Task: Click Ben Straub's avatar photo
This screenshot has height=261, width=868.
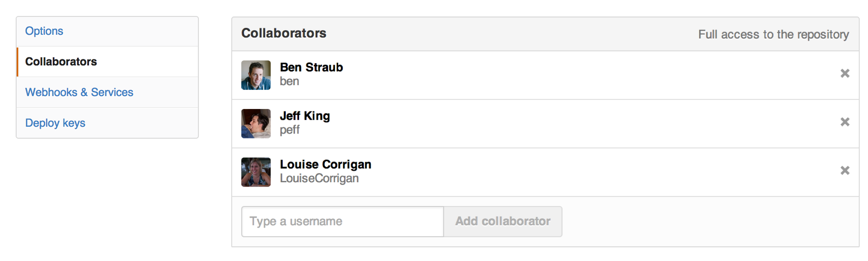Action: (256, 75)
